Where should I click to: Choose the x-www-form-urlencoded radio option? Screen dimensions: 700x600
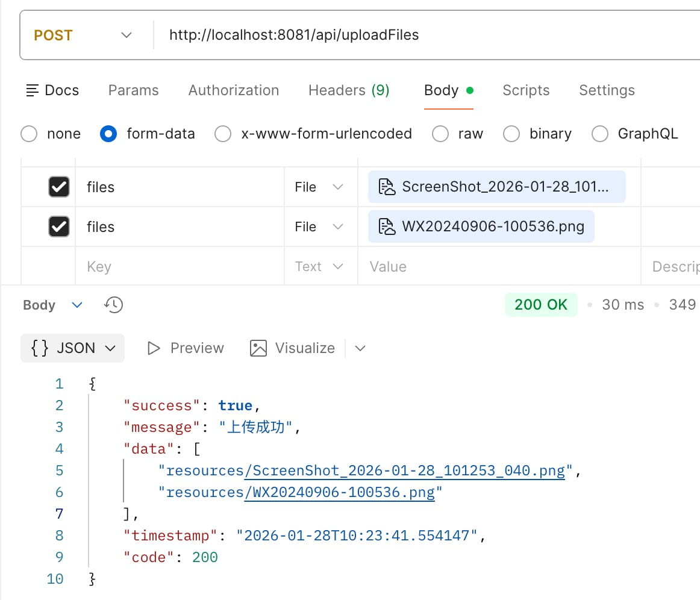(x=223, y=134)
